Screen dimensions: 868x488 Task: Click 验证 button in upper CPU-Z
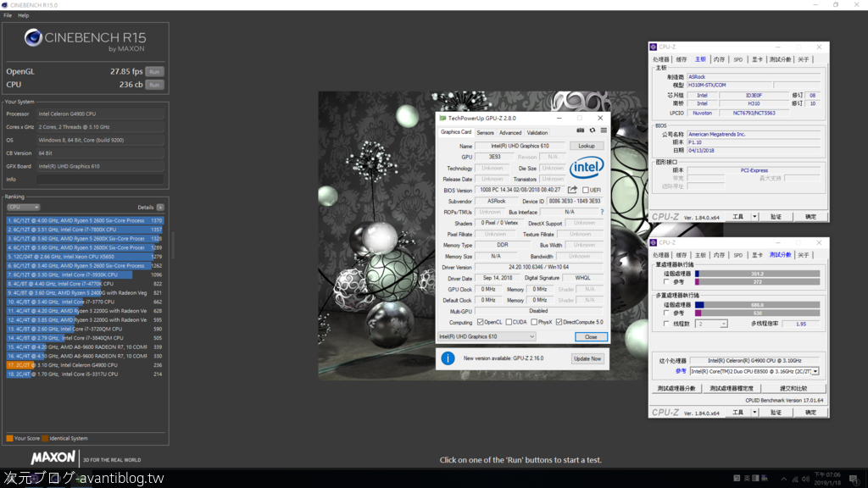(776, 217)
